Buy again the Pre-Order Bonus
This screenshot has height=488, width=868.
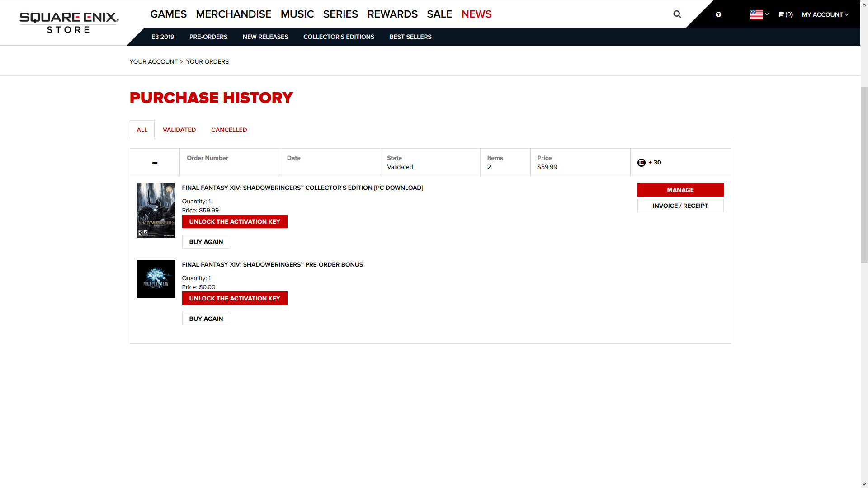[206, 319]
